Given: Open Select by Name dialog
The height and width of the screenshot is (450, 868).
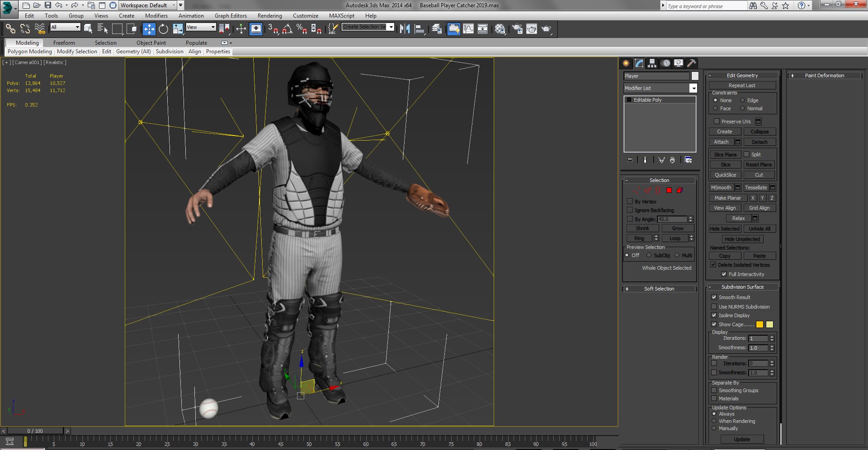Looking at the screenshot, I should click(x=103, y=29).
